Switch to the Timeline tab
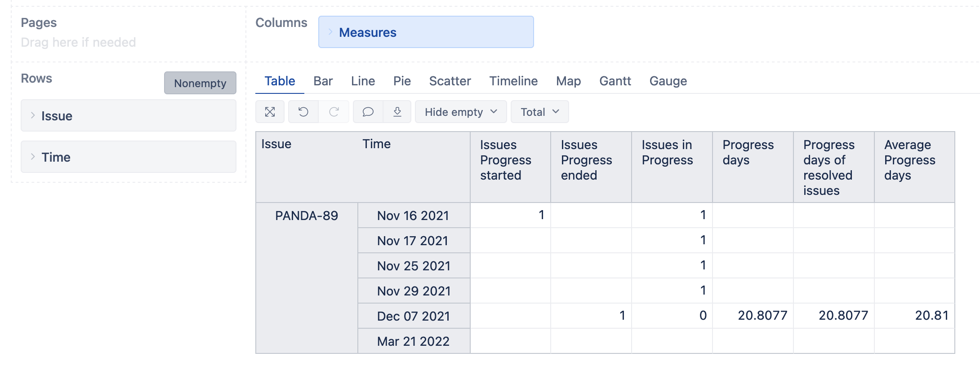The width and height of the screenshot is (980, 379). (513, 81)
